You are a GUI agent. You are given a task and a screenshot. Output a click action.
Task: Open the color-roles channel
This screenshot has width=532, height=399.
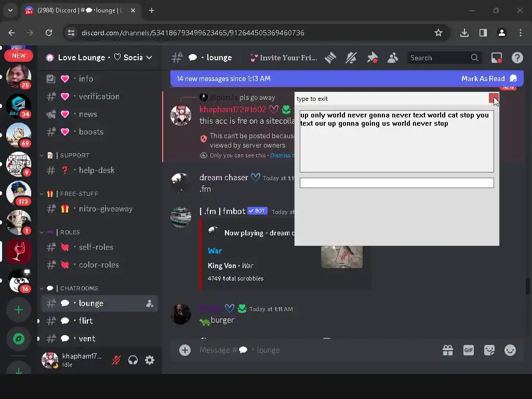tap(99, 265)
